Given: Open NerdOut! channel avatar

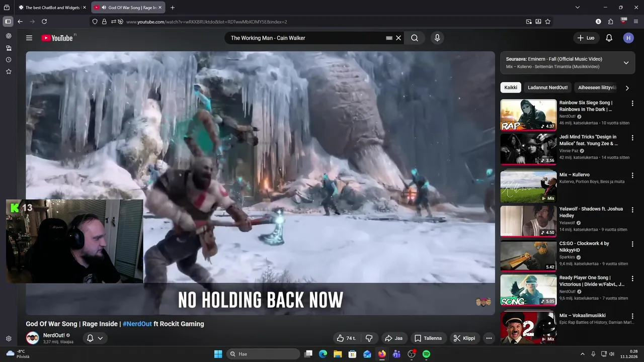Looking at the screenshot, I should pyautogui.click(x=33, y=338).
